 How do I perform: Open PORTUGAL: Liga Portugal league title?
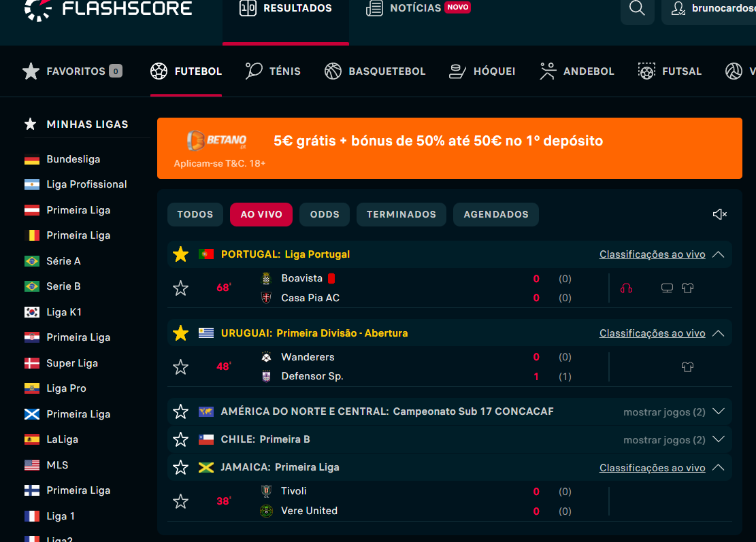point(285,254)
